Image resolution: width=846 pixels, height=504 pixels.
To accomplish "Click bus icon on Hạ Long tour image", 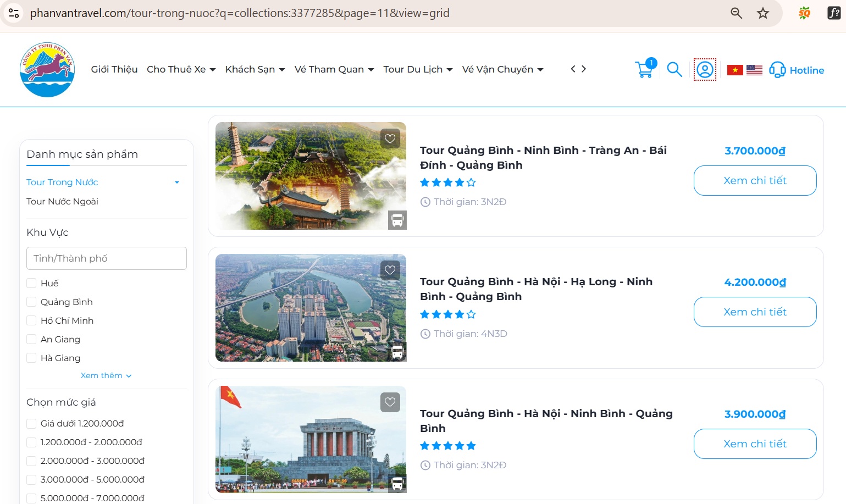I will (397, 352).
